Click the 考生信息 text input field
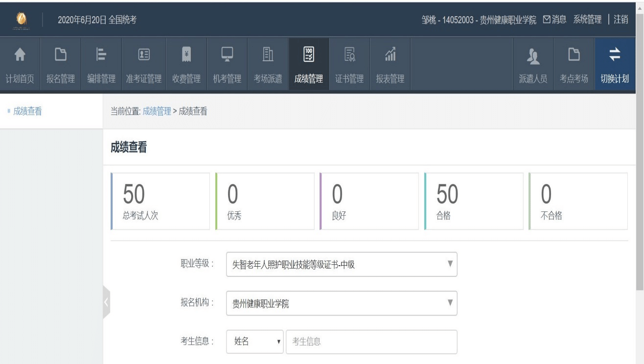 pos(371,341)
